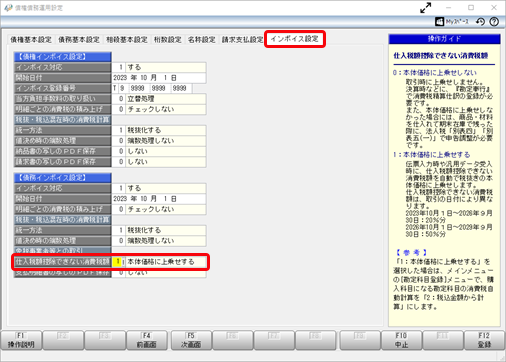
Task: Click guide option 1：本体価格に上乗せする
Action: click(x=431, y=155)
